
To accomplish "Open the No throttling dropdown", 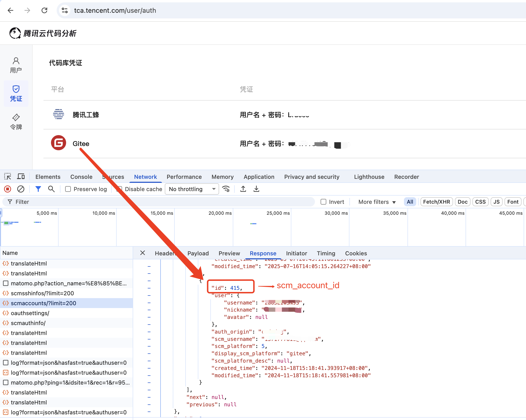I will (x=192, y=189).
